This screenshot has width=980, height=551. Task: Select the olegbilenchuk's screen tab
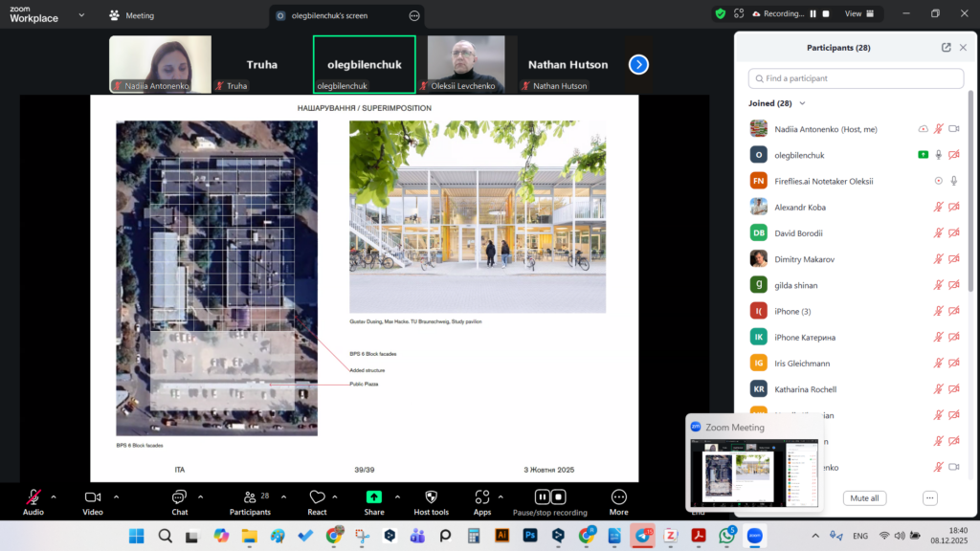337,15
